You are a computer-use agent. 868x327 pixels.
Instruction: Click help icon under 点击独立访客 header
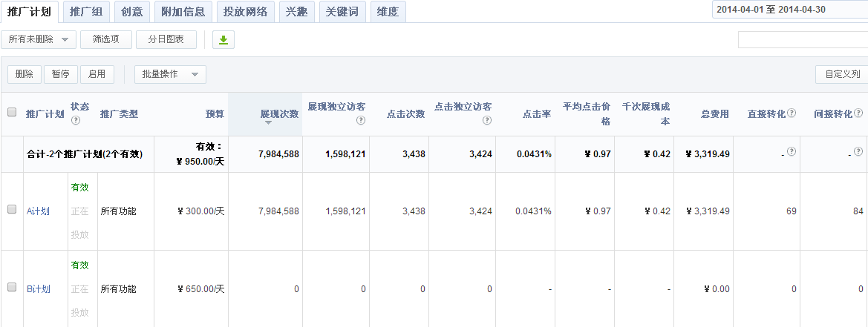pos(486,121)
